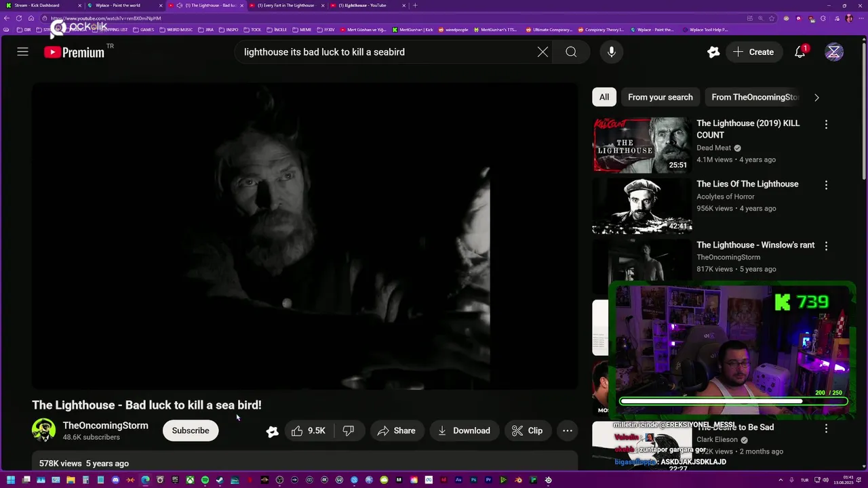Pause the video by clicking the player
868x488 pixels.
pos(304,236)
